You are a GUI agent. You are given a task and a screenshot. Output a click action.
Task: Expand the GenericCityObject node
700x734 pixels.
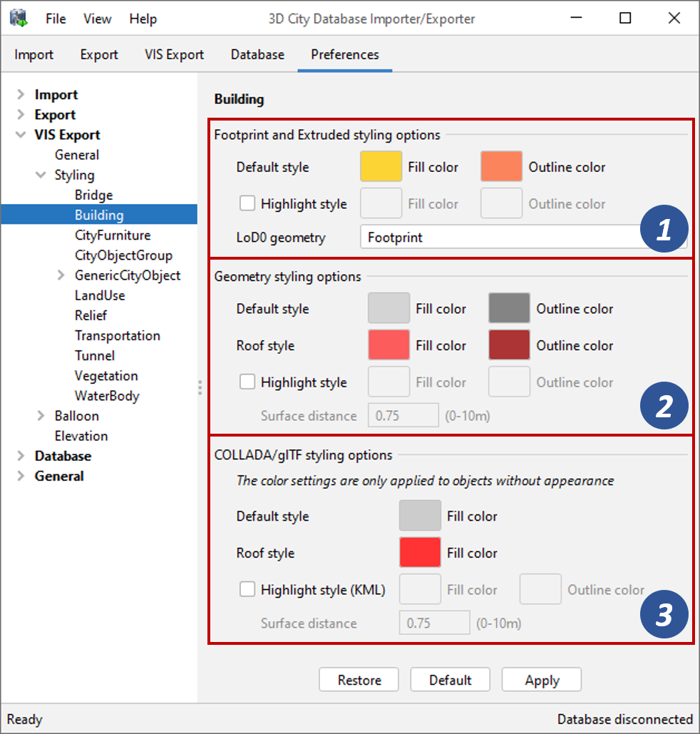[61, 275]
